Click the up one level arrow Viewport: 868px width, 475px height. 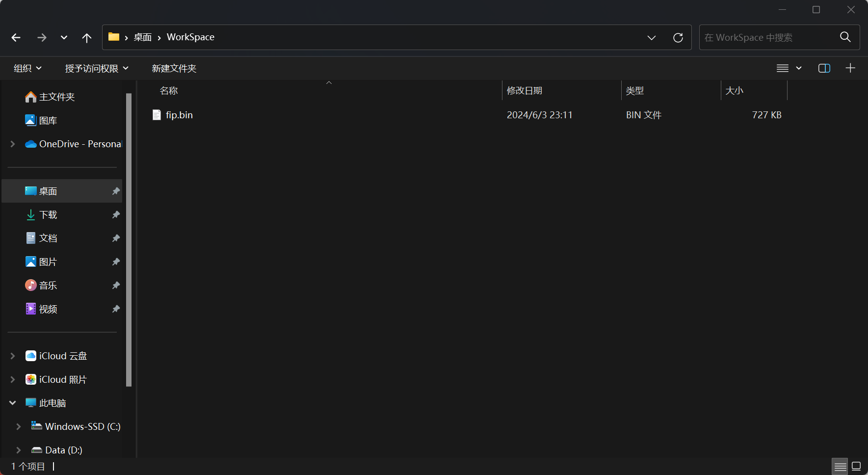tap(87, 38)
